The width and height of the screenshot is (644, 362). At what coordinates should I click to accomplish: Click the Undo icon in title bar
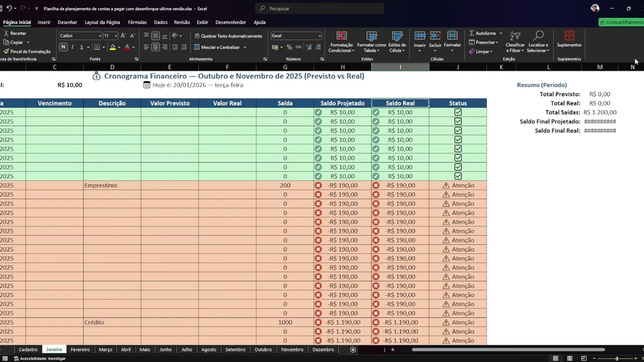tap(9, 9)
